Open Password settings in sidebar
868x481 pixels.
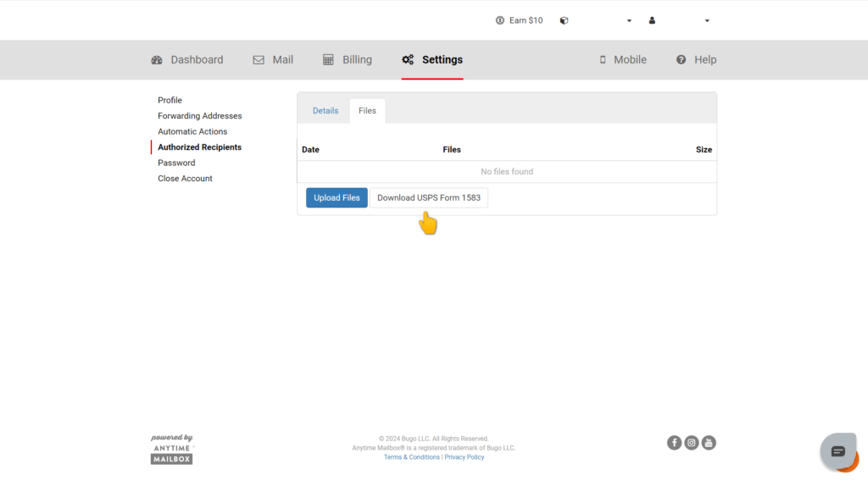176,163
